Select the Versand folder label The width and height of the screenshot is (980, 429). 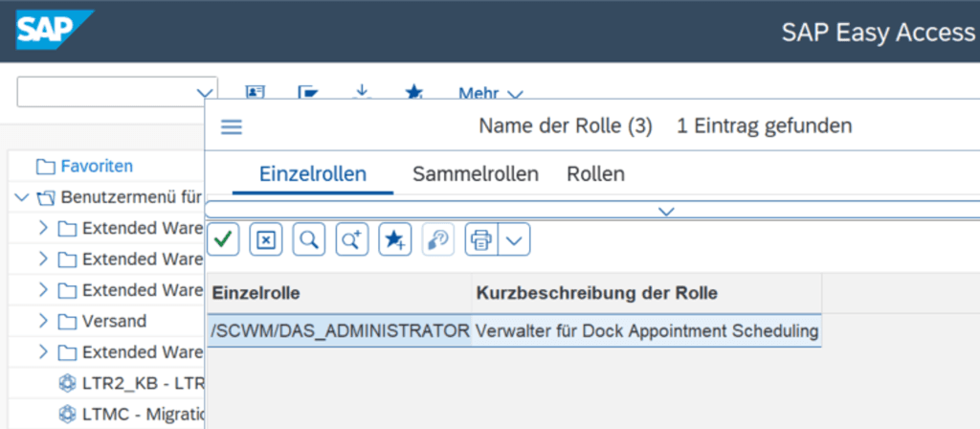(115, 322)
